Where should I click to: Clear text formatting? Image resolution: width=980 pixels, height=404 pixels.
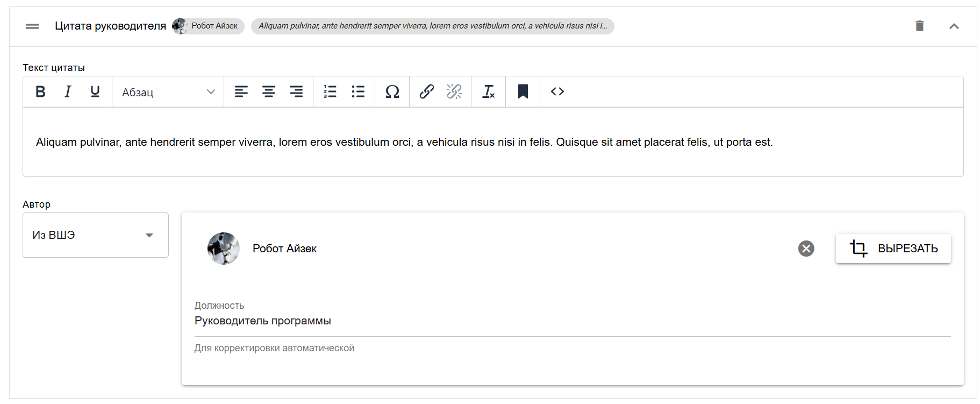(x=489, y=92)
